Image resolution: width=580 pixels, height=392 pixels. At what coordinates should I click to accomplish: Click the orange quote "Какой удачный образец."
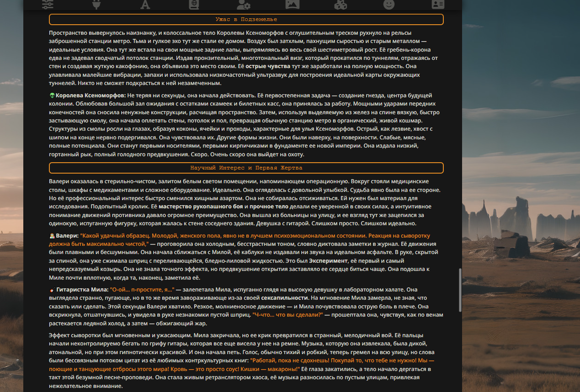pos(116,236)
